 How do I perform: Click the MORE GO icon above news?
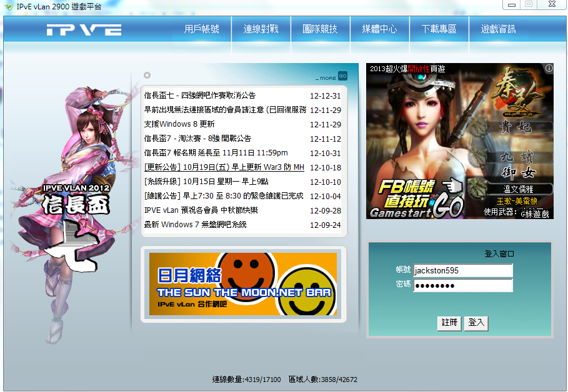342,76
